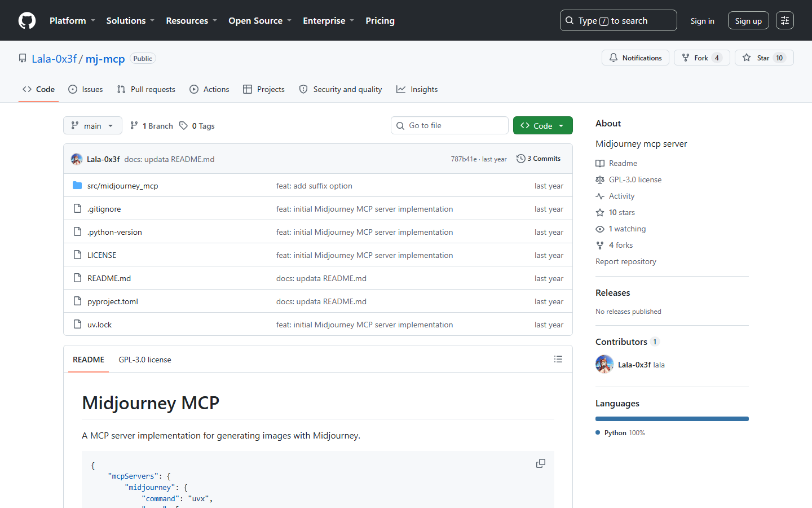The image size is (812, 508).
Task: Click the Fork button
Action: click(x=701, y=58)
